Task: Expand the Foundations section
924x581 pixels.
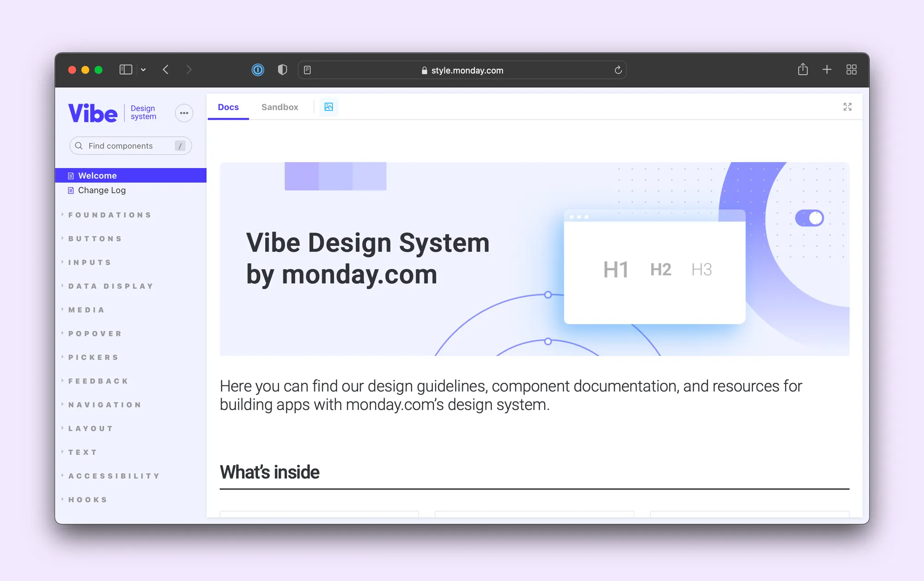Action: click(110, 215)
